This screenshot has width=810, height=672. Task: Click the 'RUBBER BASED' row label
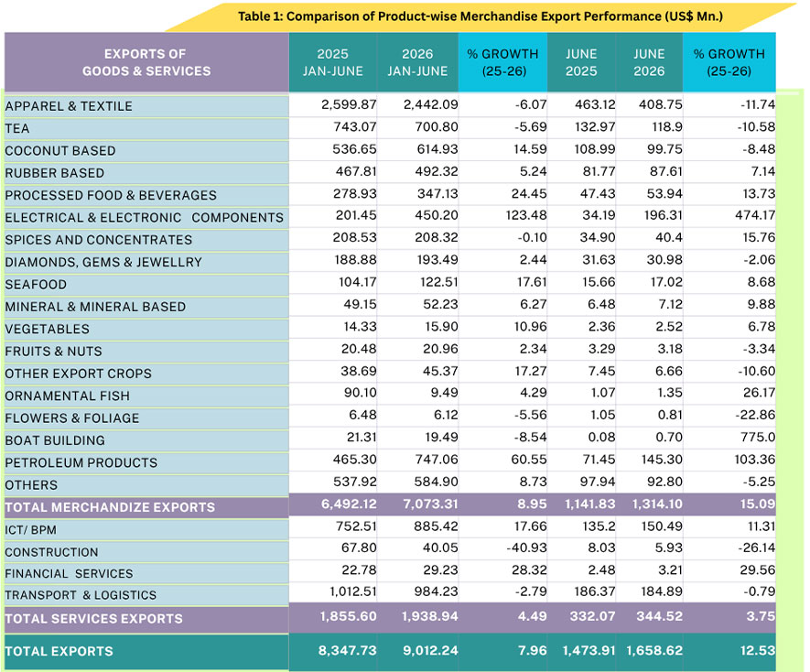click(55, 173)
